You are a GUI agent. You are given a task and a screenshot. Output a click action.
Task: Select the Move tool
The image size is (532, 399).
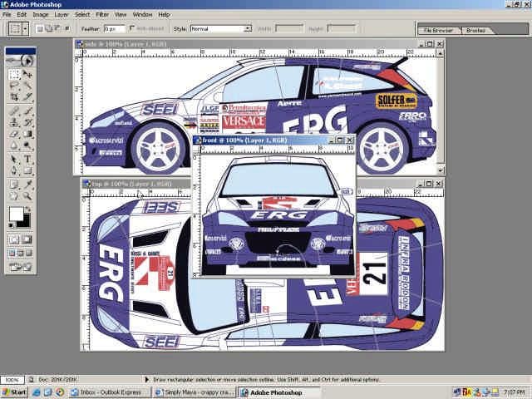point(28,74)
